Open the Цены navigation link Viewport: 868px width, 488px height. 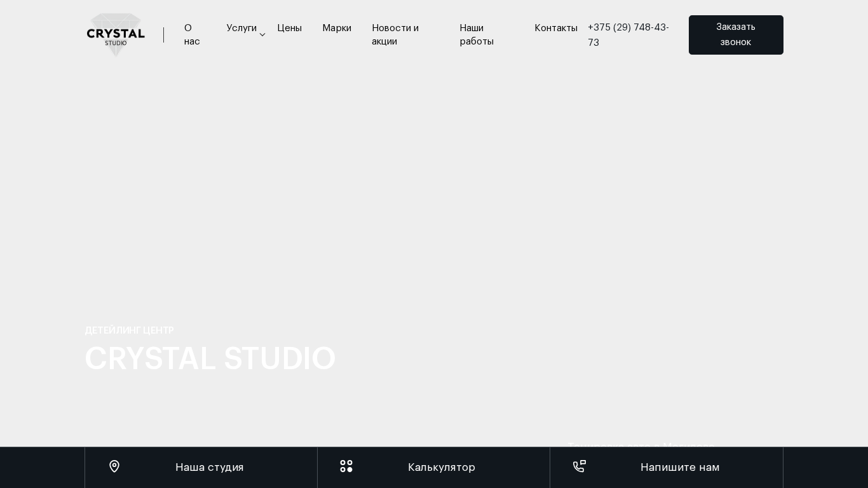(x=289, y=28)
